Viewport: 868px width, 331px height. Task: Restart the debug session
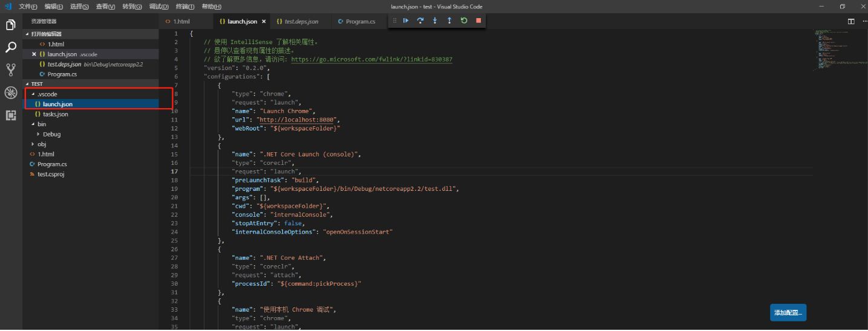click(x=464, y=21)
